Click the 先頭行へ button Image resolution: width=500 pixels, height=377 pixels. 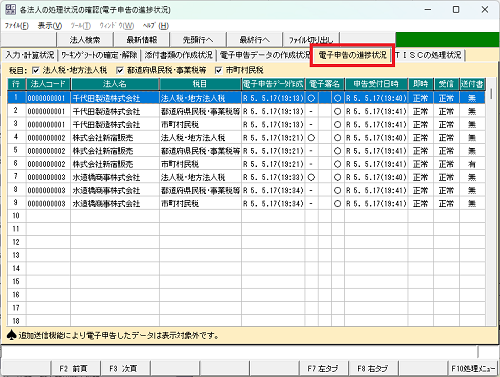coord(198,40)
